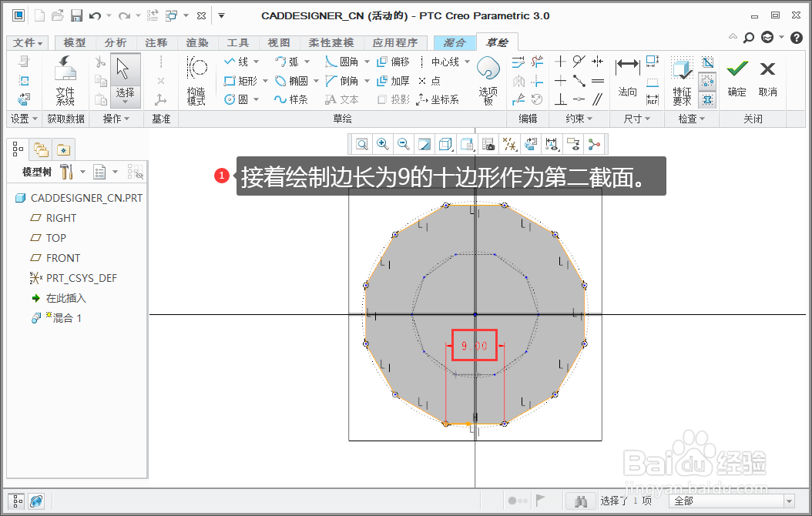
Task: Click the Undo arrow in quick access toolbar
Action: tap(95, 16)
